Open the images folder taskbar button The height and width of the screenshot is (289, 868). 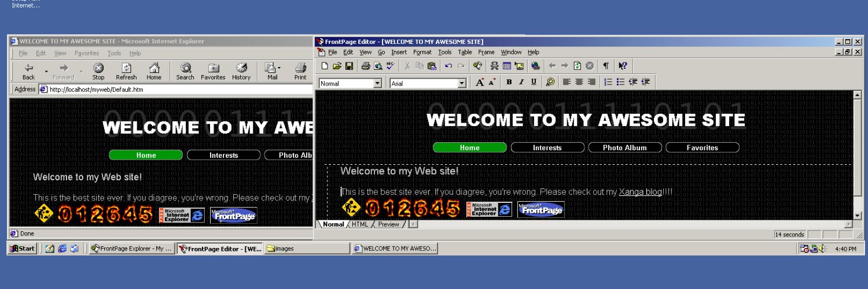tap(306, 249)
